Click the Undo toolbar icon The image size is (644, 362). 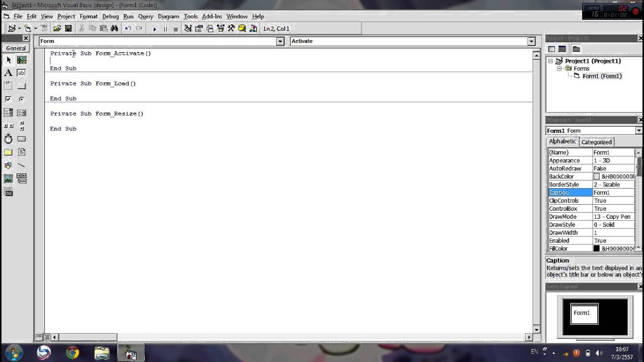pos(128,29)
